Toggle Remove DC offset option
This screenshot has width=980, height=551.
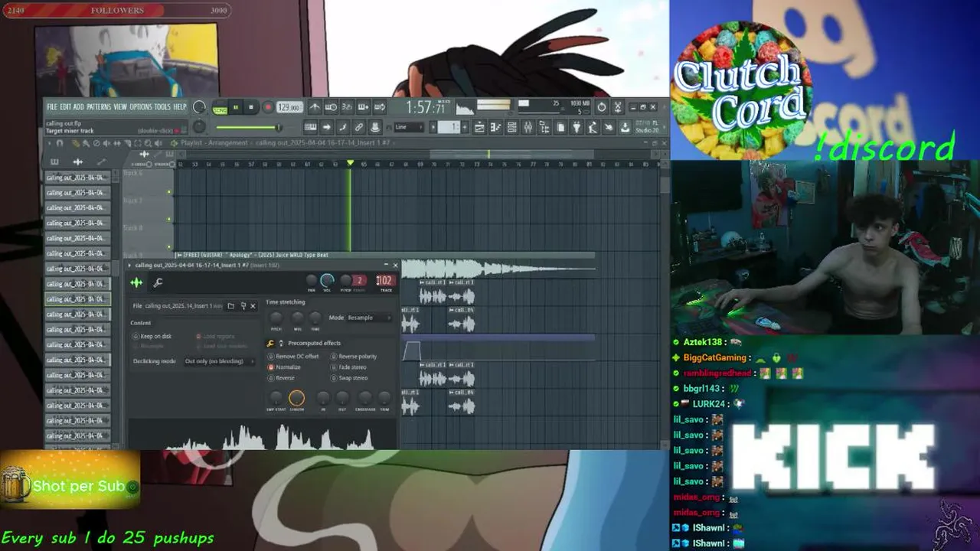click(294, 357)
